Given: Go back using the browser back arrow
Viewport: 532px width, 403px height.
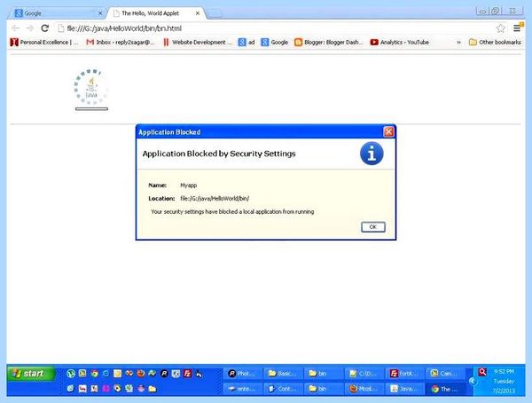Looking at the screenshot, I should pos(15,28).
